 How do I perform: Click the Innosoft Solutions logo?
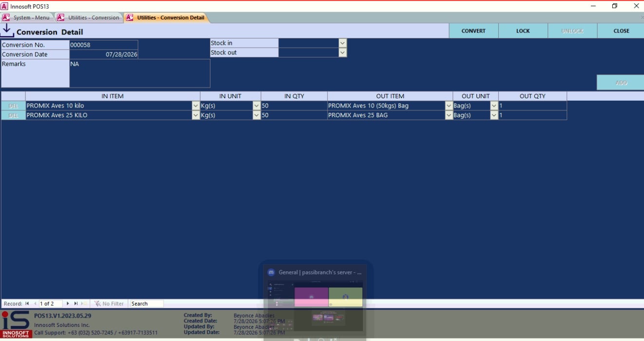[16, 324]
